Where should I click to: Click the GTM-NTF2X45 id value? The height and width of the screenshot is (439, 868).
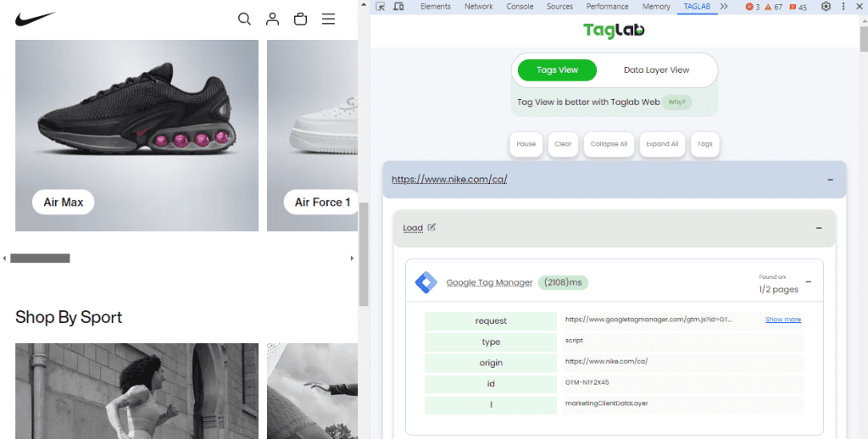click(587, 382)
